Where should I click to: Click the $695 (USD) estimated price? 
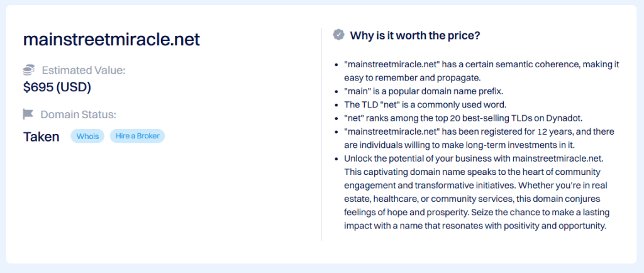57,87
